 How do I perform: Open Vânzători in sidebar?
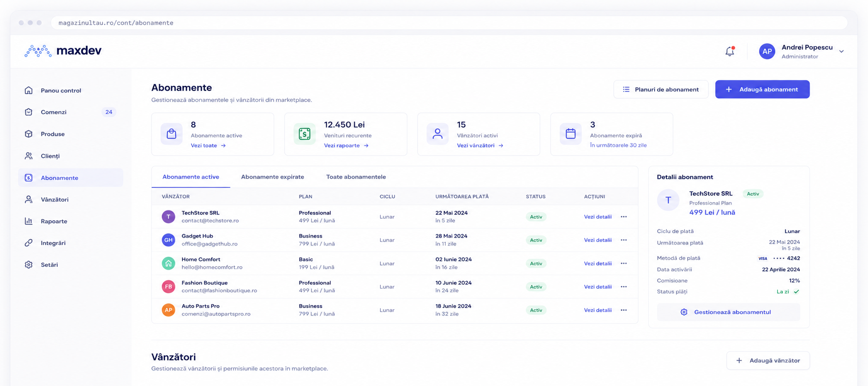tap(71, 199)
